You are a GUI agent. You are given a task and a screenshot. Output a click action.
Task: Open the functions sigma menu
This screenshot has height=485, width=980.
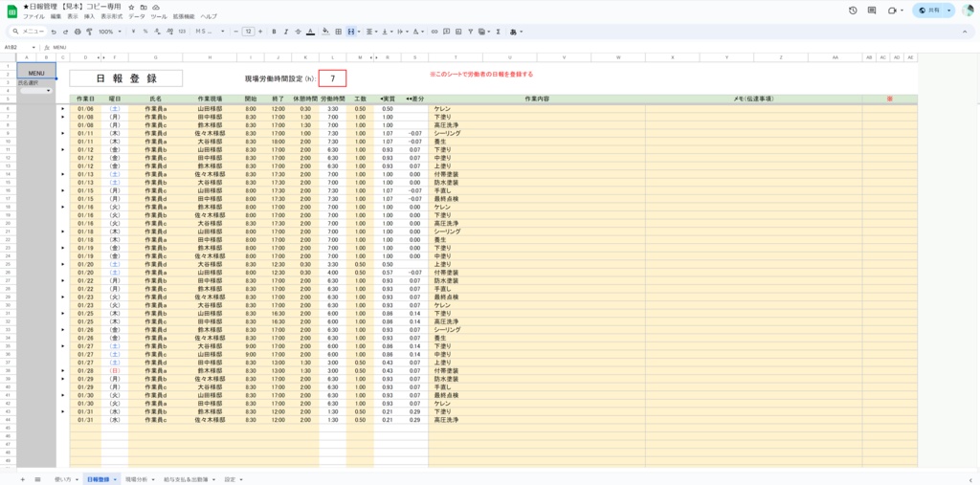[x=498, y=32]
